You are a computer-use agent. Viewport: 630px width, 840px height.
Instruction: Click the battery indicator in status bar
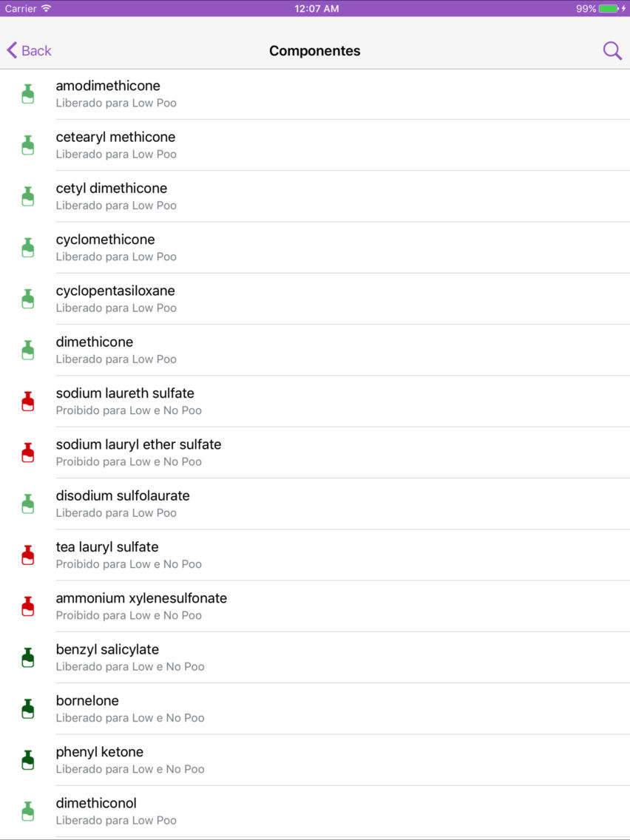tap(609, 9)
